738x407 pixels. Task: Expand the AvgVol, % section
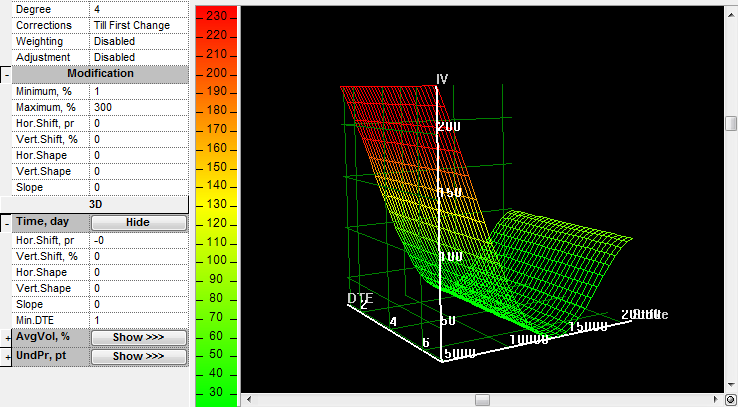pyautogui.click(x=6, y=339)
